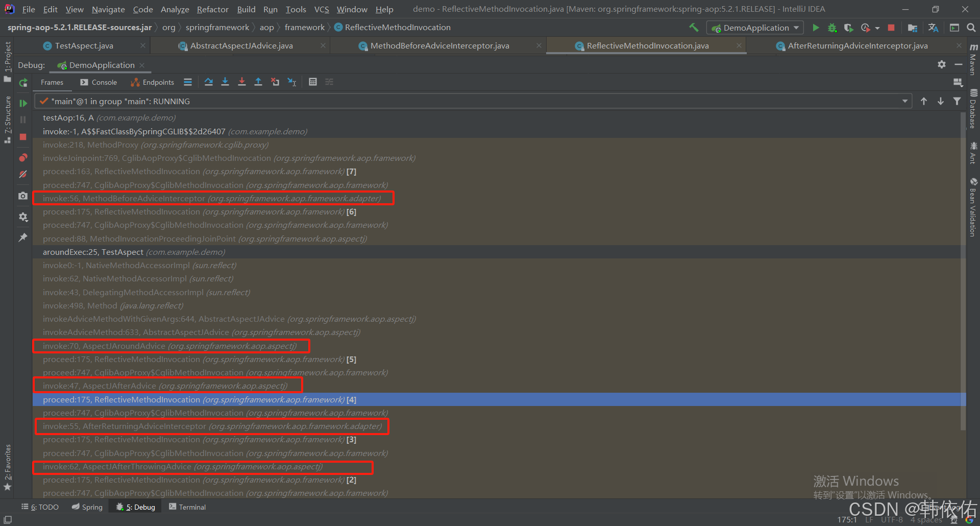The image size is (980, 526).
Task: Open View Breakpoints icon
Action: pyautogui.click(x=23, y=157)
